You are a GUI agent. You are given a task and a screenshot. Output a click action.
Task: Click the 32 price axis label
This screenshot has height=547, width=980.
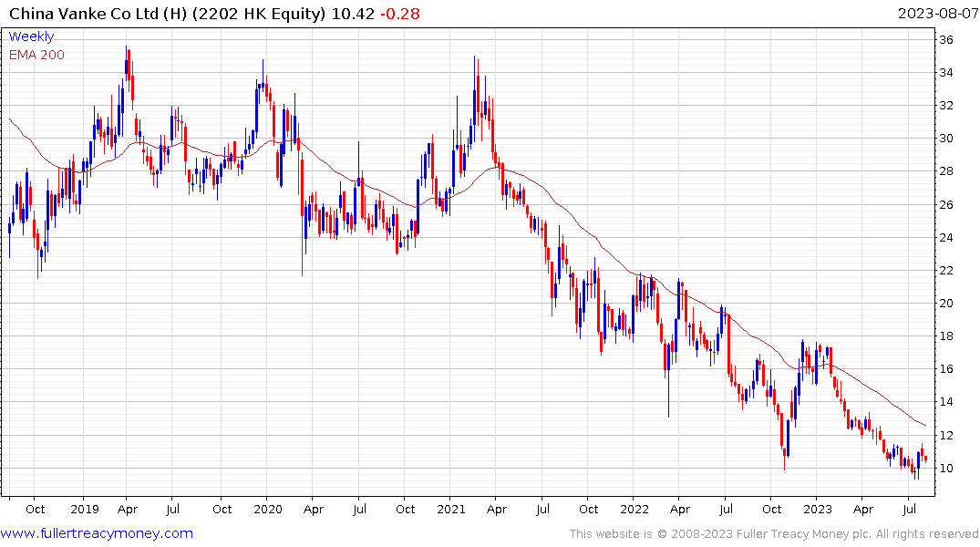946,105
